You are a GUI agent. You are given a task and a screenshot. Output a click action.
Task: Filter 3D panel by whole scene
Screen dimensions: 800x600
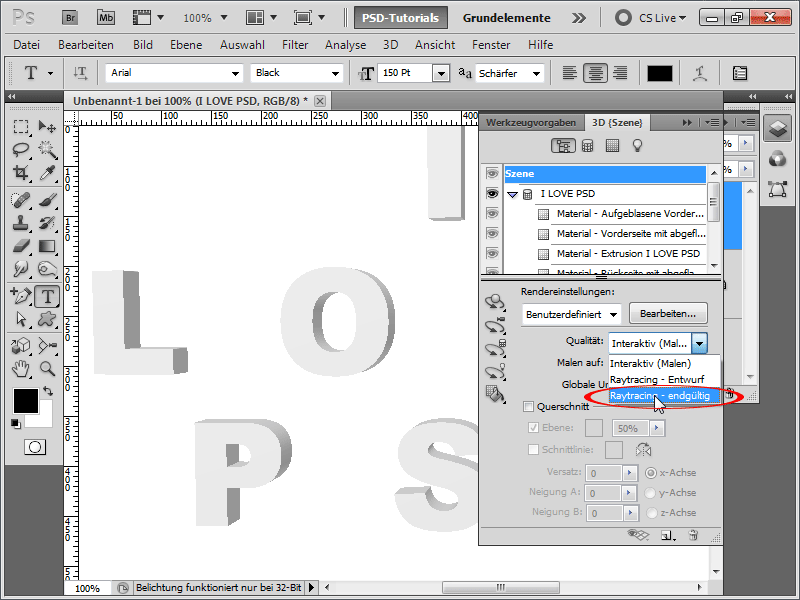pyautogui.click(x=563, y=146)
